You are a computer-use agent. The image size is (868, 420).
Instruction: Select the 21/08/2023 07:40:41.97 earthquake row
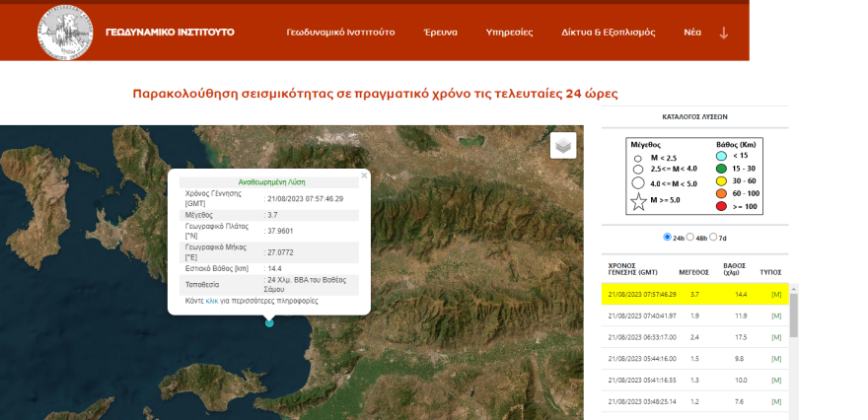[x=694, y=315]
